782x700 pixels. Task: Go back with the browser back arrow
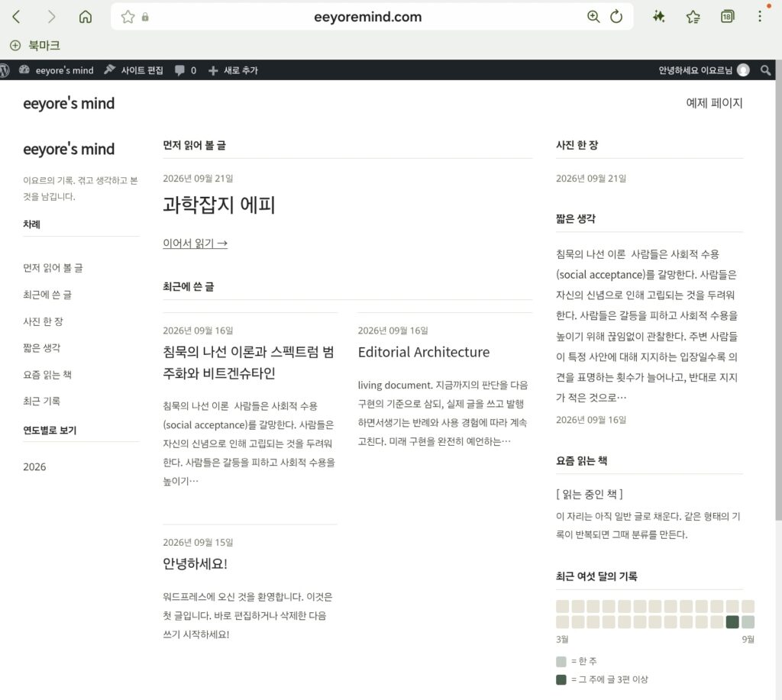coord(17,17)
